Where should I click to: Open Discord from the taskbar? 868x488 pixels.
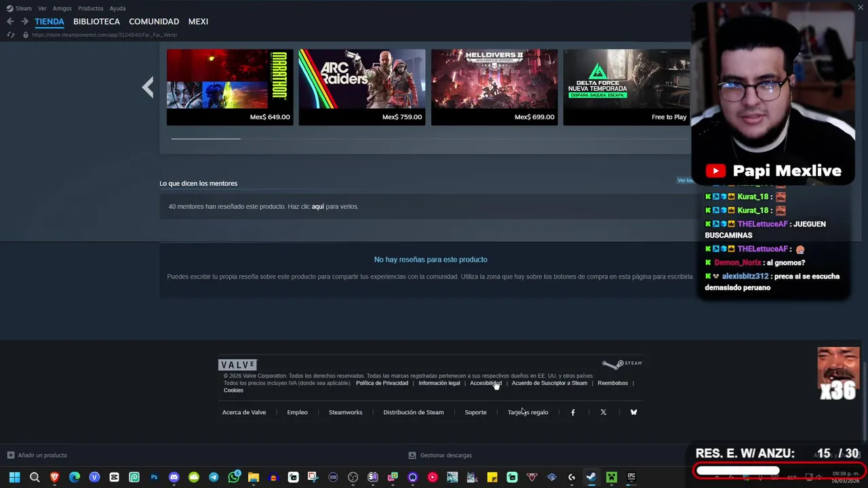pyautogui.click(x=174, y=477)
